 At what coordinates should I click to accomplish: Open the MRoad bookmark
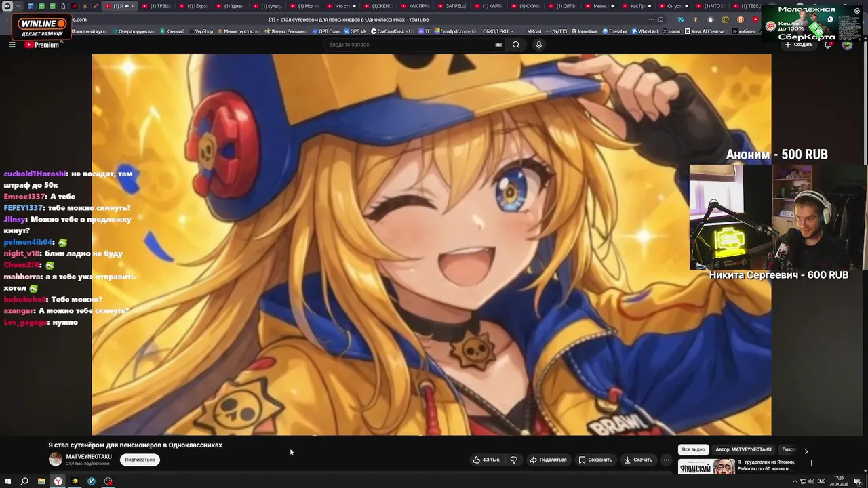[x=534, y=31]
